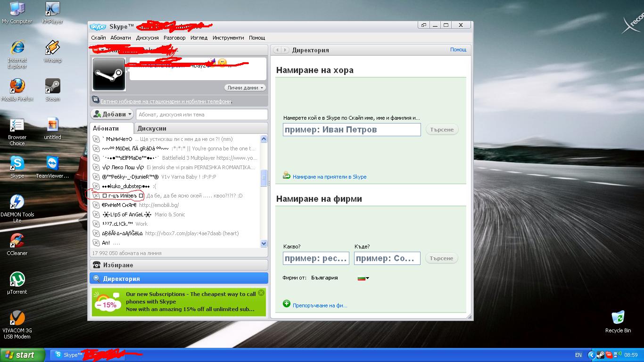Screen dimensions: 644x362
Task: Open the Добави add contact dropdown
Action: pyautogui.click(x=112, y=114)
